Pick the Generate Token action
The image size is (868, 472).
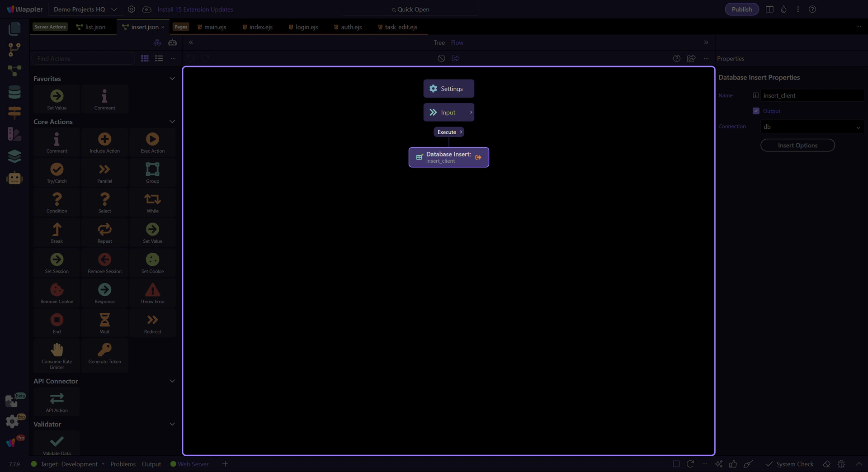point(104,350)
